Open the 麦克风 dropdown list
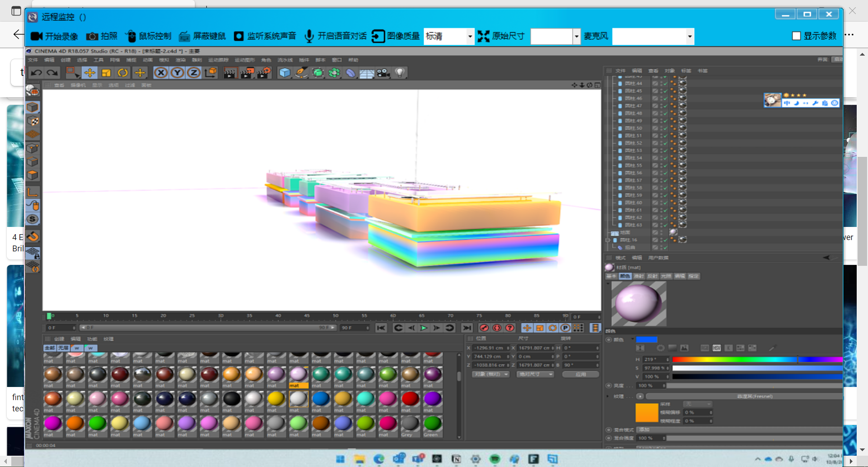Screen dimensions: 868x467 689,36
